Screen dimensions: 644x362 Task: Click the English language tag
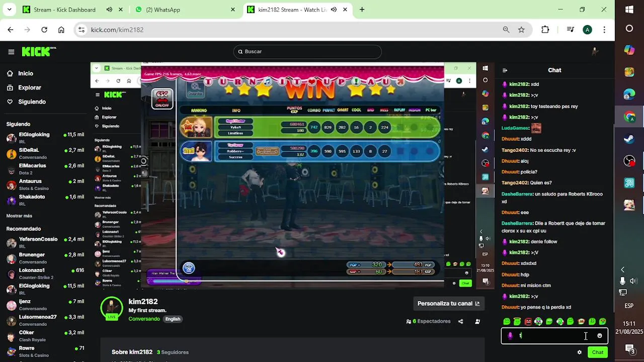[x=173, y=319]
